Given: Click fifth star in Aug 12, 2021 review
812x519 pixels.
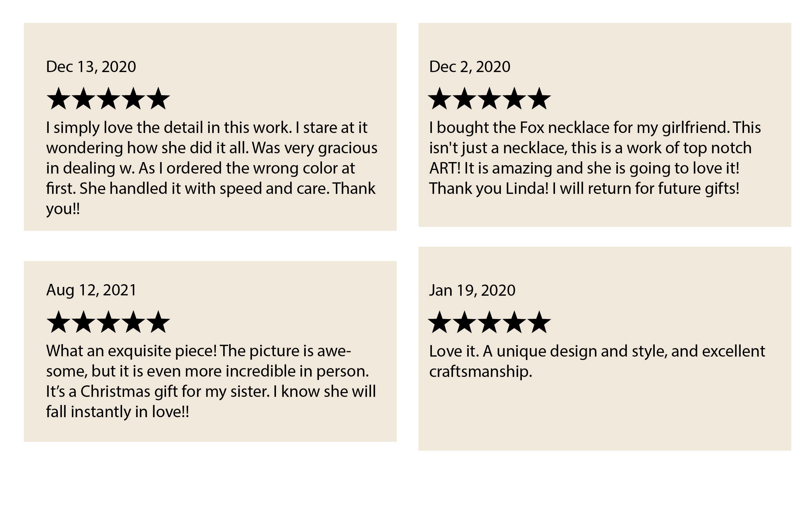Looking at the screenshot, I should click(x=158, y=322).
